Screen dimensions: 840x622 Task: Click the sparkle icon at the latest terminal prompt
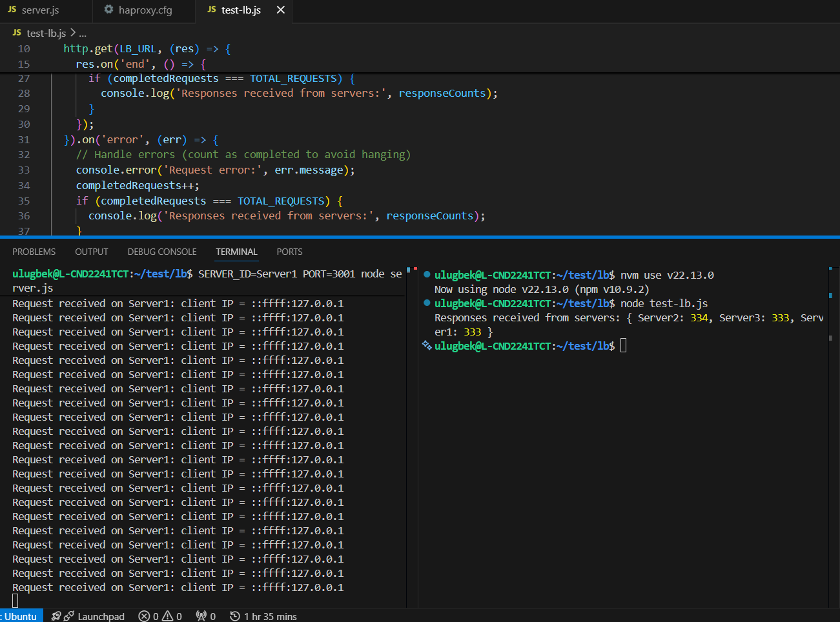[427, 346]
